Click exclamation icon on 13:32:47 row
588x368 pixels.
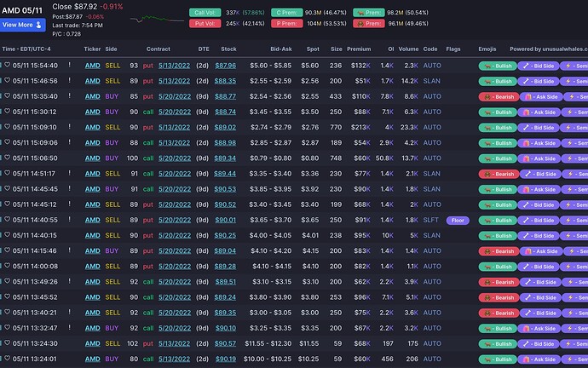[x=69, y=327]
